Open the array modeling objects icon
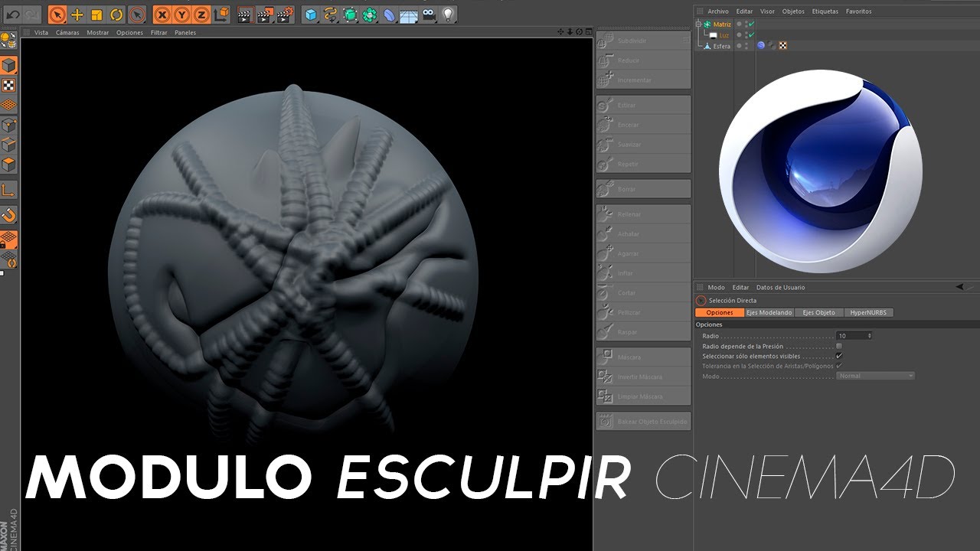Viewport: 980px width, 551px height. 370,14
